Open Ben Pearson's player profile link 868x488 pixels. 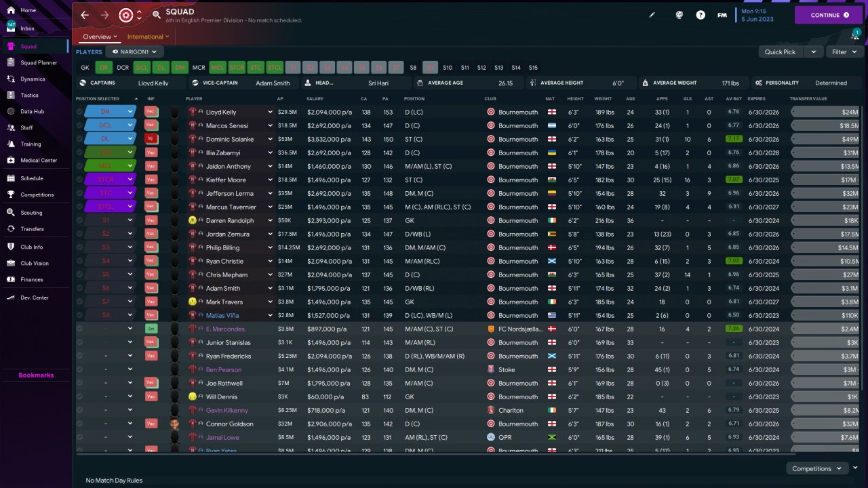(223, 369)
